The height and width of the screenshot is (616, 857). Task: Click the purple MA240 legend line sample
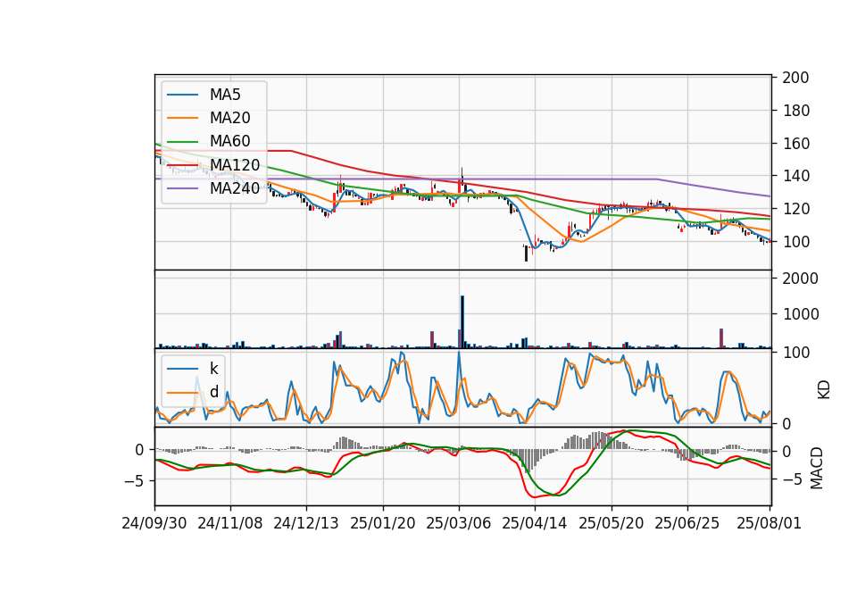click(182, 188)
